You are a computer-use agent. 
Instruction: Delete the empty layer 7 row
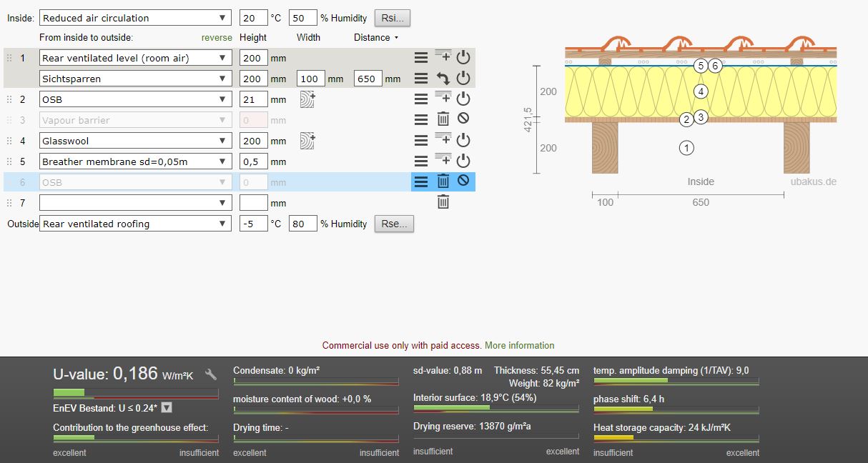[x=443, y=203]
